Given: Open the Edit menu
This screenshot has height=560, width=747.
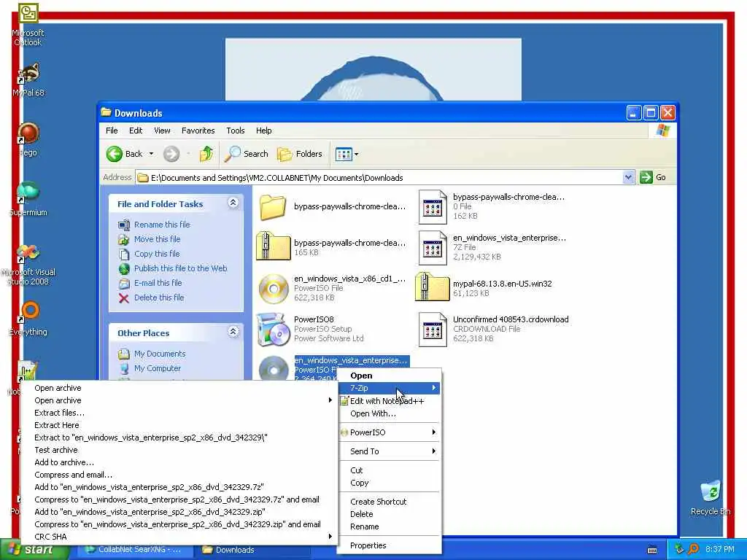Looking at the screenshot, I should click(x=136, y=131).
